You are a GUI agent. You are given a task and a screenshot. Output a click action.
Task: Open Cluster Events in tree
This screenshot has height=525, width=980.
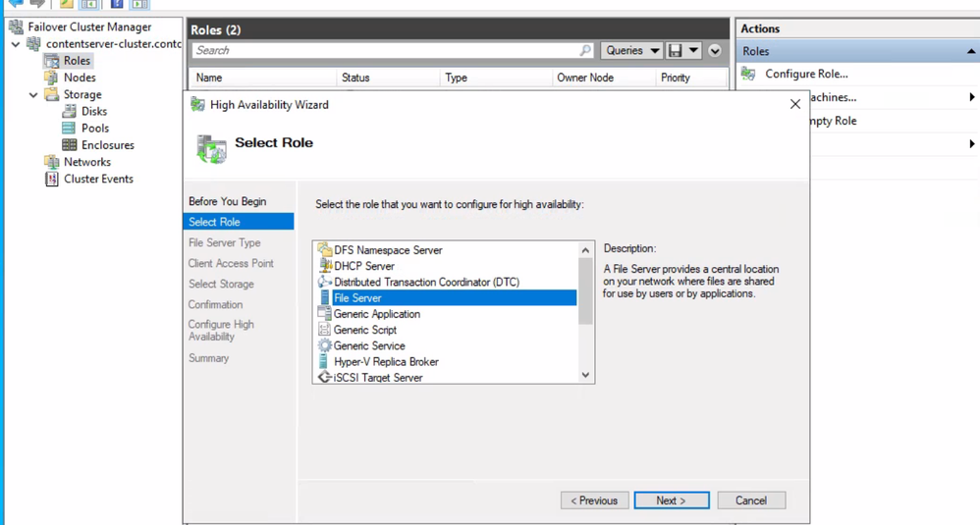pyautogui.click(x=98, y=179)
